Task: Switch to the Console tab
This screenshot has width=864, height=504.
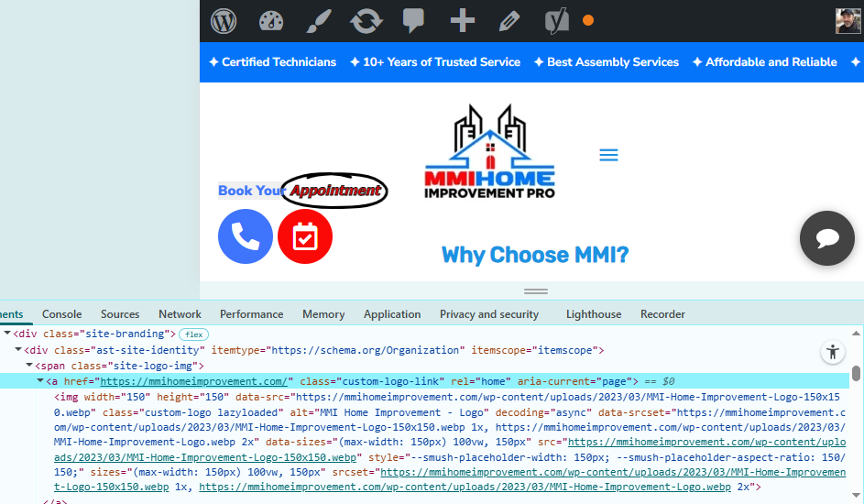Action: (x=61, y=314)
